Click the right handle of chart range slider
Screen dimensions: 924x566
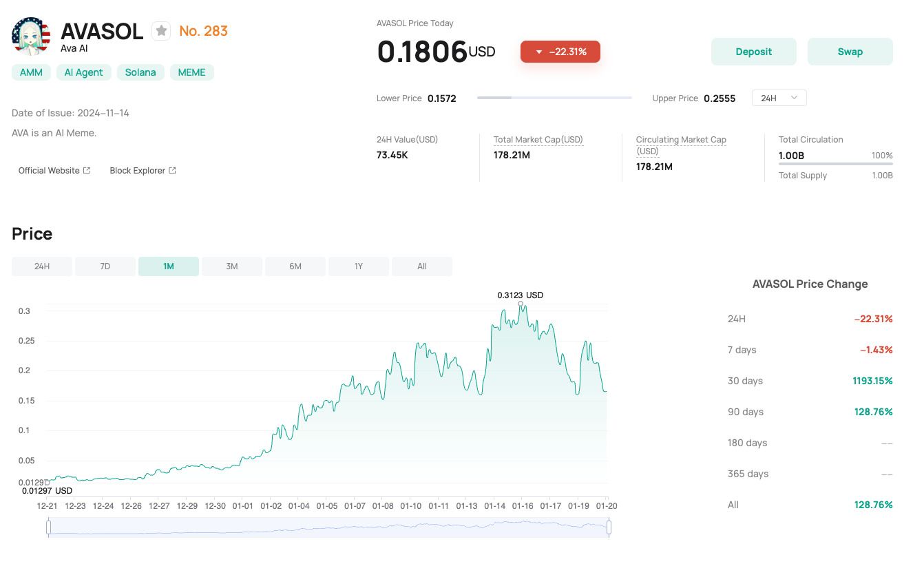[x=609, y=527]
